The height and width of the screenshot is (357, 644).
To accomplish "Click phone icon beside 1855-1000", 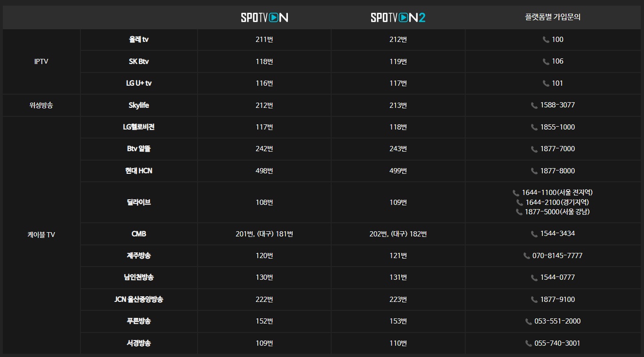I will pos(534,128).
